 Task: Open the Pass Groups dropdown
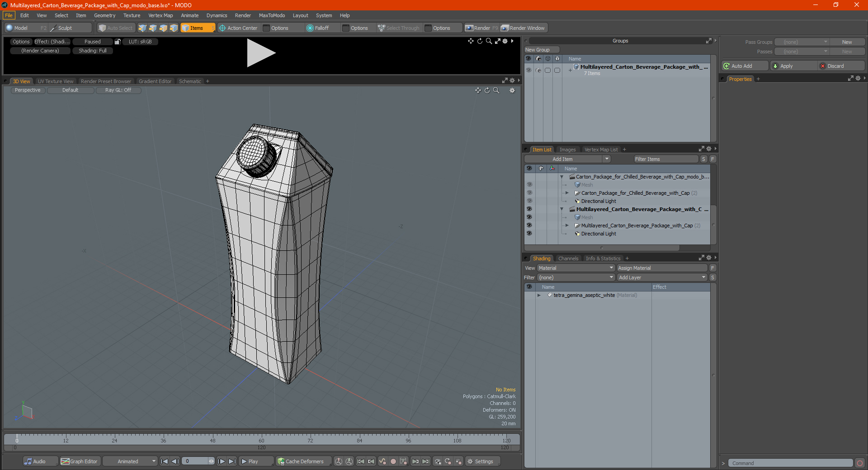pos(802,42)
